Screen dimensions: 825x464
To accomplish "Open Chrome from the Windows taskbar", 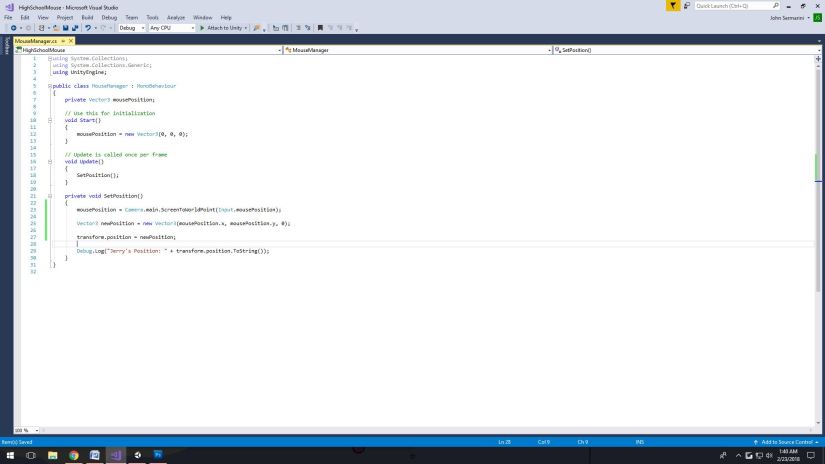I will tap(74, 455).
